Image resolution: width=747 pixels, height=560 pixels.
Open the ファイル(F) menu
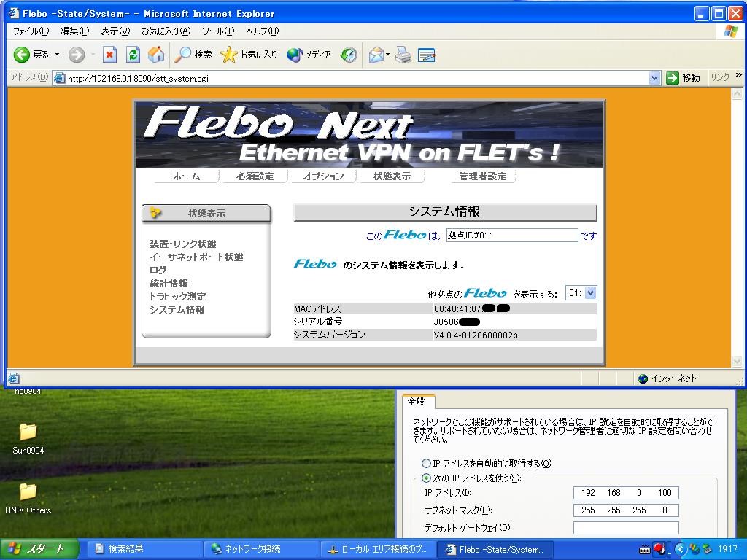(31, 31)
